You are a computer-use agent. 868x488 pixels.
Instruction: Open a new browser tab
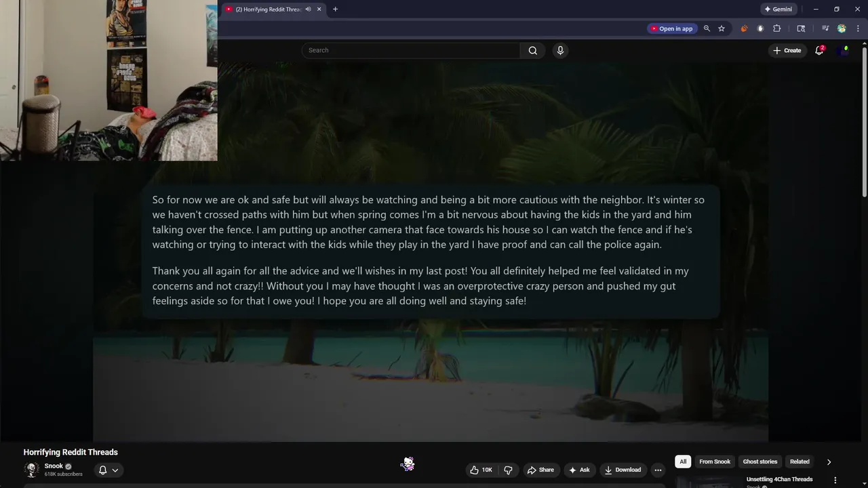point(335,9)
